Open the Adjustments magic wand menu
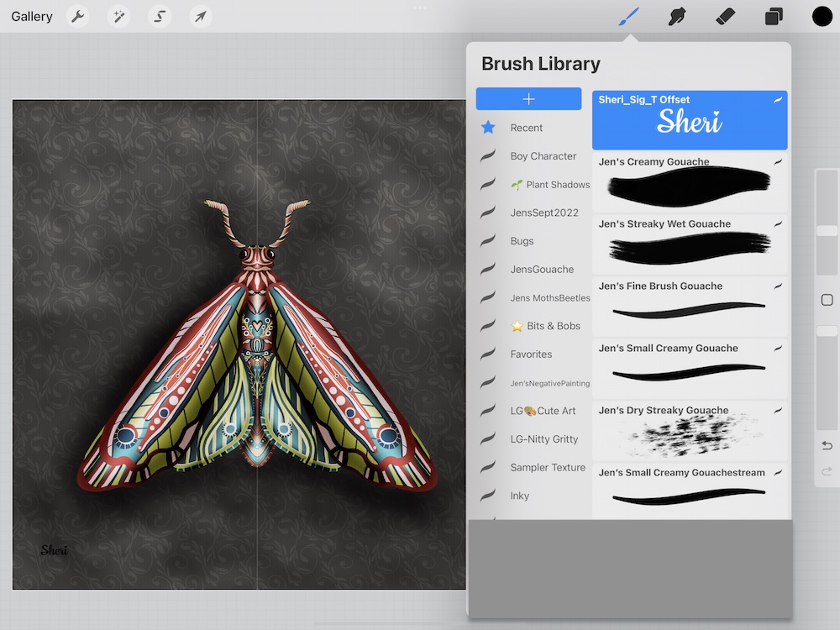The image size is (840, 630). pyautogui.click(x=118, y=16)
